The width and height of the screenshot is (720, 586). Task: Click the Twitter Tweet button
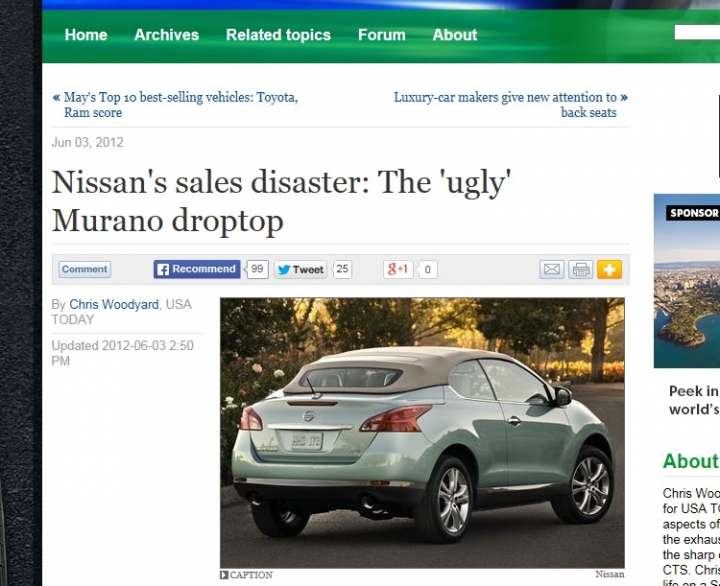(300, 270)
